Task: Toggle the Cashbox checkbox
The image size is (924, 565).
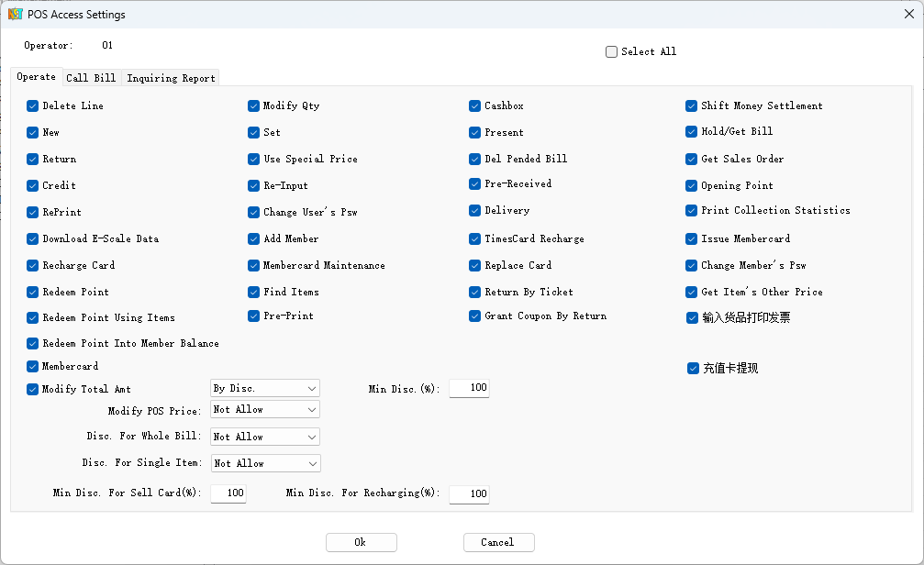Action: [475, 106]
